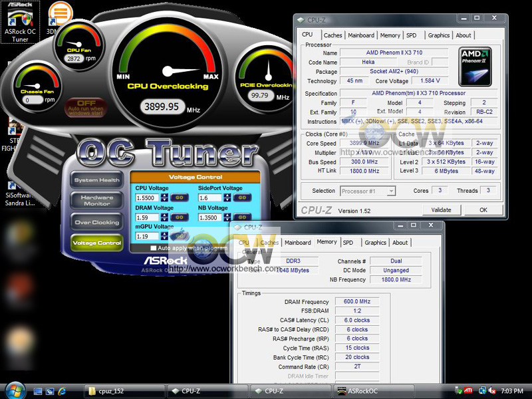The image size is (532, 399).
Task: Click the DRAM Frequency value 600.0 MHz
Action: pos(357,301)
